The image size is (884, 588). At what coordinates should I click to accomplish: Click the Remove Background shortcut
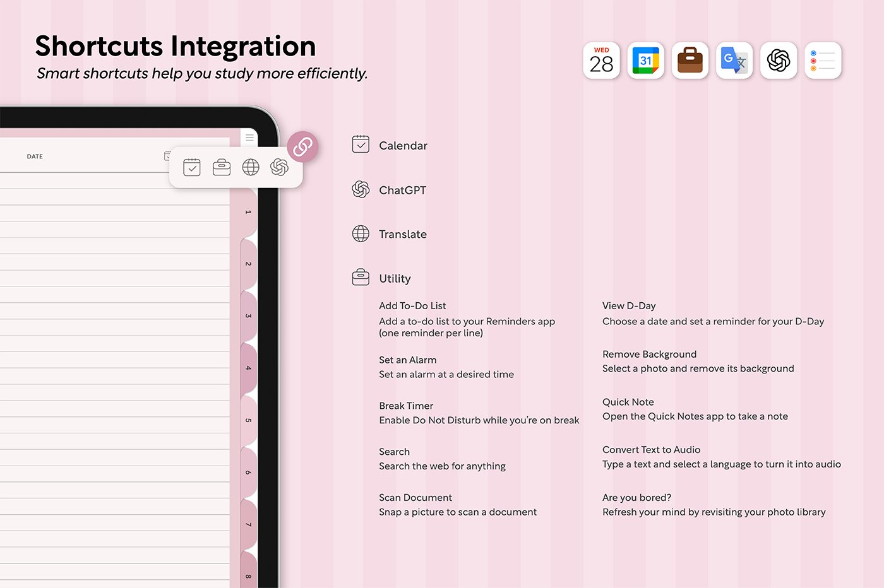tap(649, 355)
